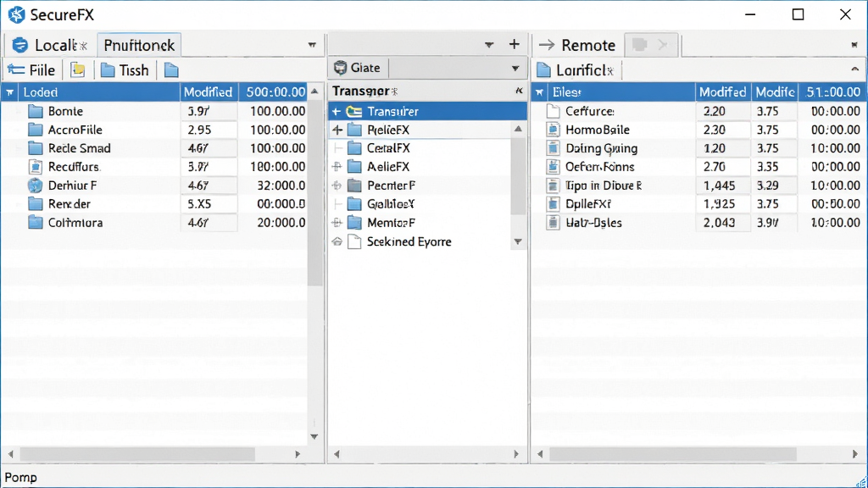Click the Derhiur F globe icon
The height and width of the screenshot is (488, 868).
[36, 186]
